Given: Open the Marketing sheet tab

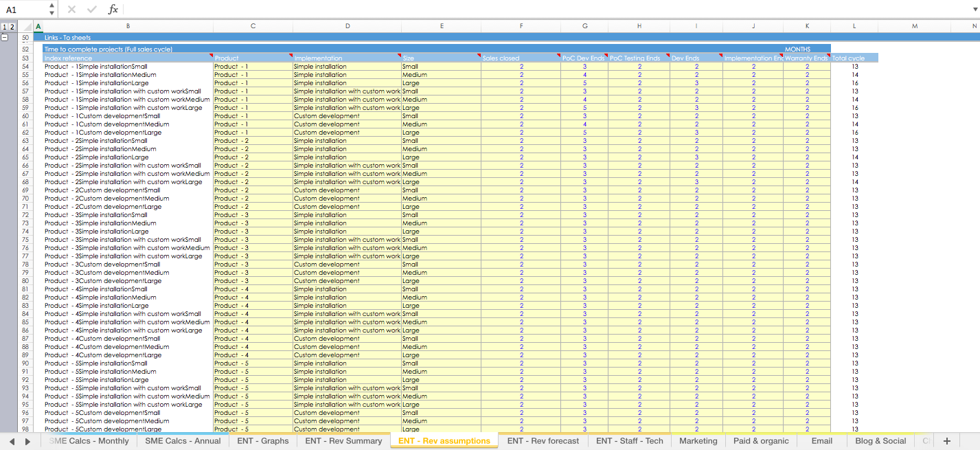Looking at the screenshot, I should click(698, 441).
